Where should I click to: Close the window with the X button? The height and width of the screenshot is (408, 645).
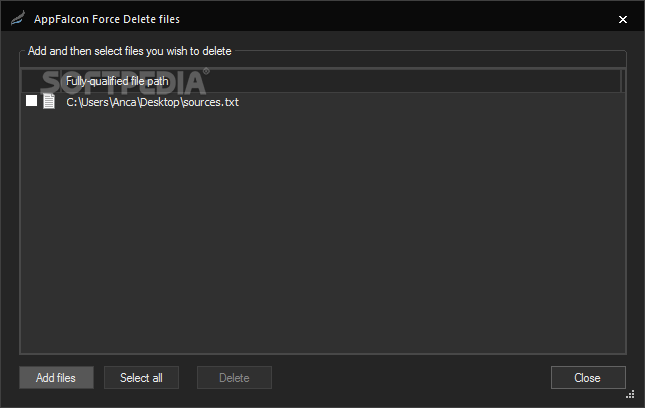click(623, 19)
